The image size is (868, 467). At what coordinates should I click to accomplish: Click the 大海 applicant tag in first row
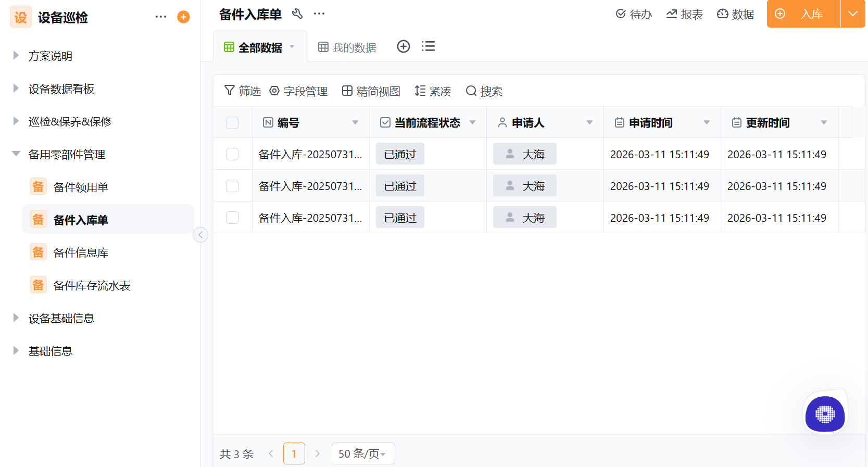pos(525,154)
